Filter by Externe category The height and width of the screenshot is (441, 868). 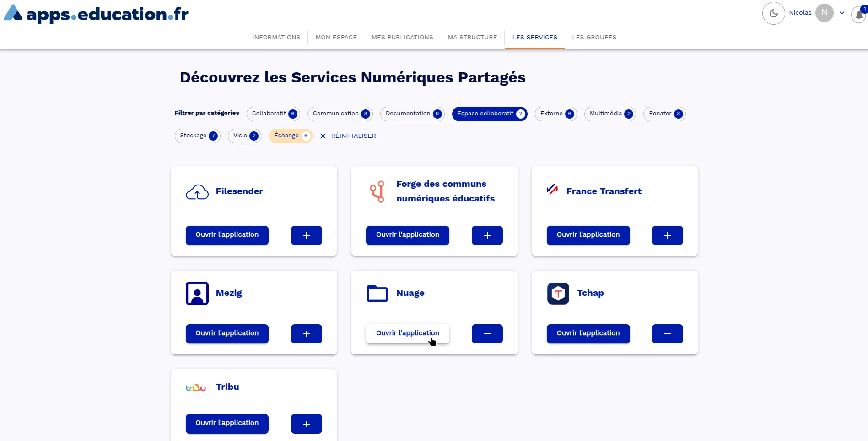556,114
